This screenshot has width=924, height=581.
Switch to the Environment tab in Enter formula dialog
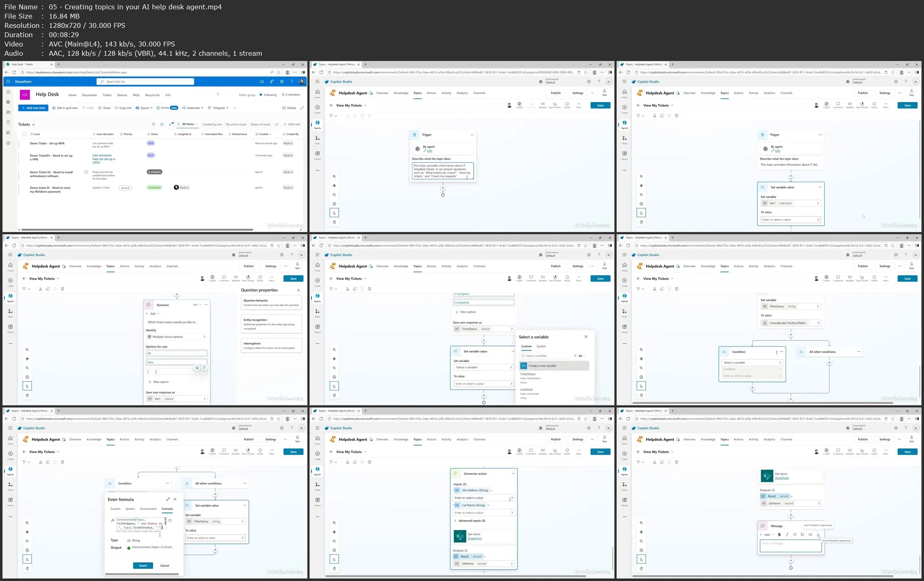(148, 509)
